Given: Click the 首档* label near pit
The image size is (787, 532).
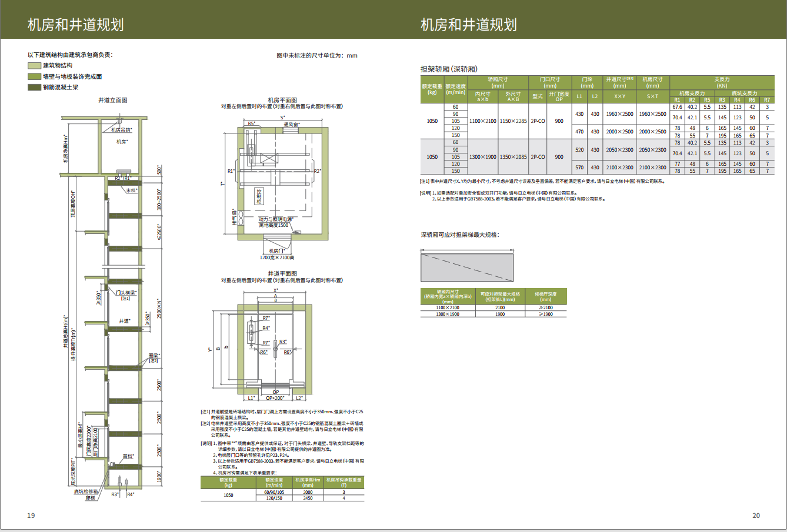Looking at the screenshot, I should tap(128, 456).
